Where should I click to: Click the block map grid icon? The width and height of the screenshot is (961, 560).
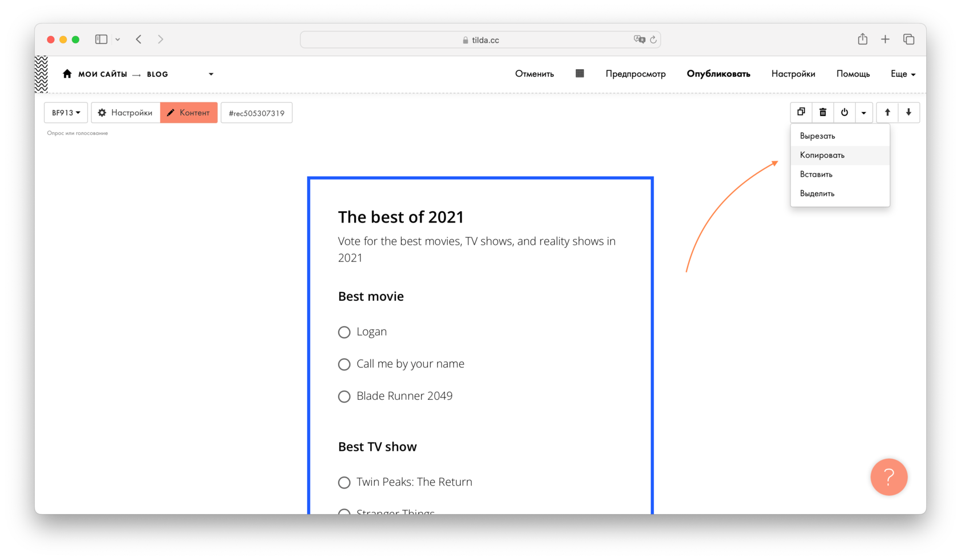[579, 73]
